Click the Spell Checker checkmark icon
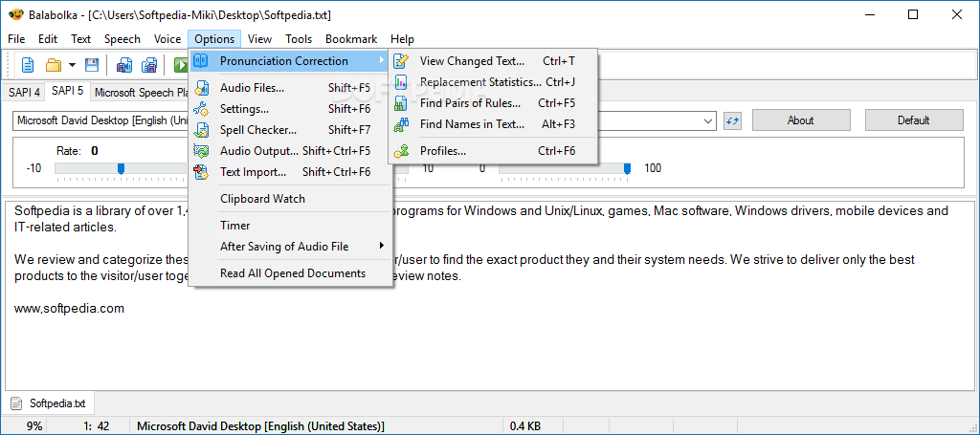Screen dimensions: 980x435 click(x=201, y=130)
